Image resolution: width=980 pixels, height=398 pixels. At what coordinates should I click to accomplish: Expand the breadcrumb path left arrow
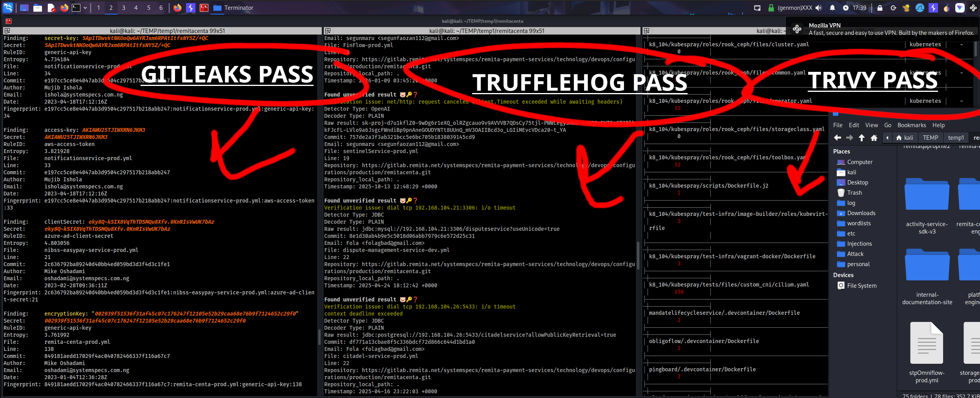tap(887, 137)
